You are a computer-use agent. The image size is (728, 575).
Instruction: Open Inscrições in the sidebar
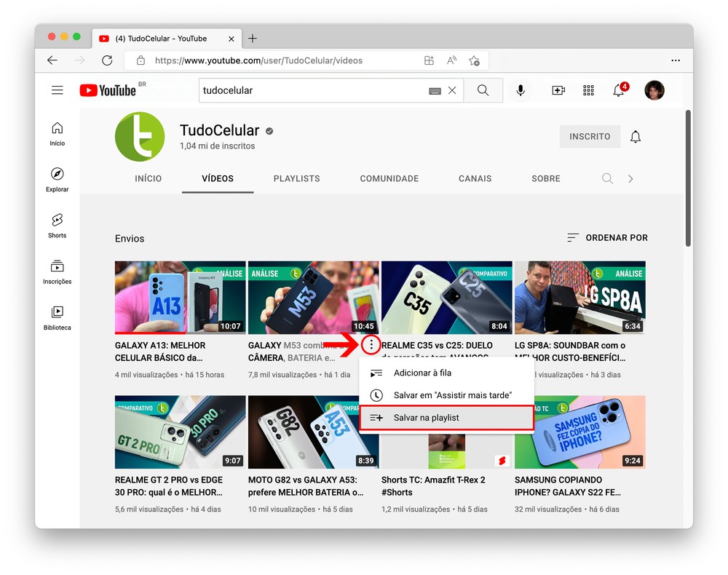click(x=57, y=271)
